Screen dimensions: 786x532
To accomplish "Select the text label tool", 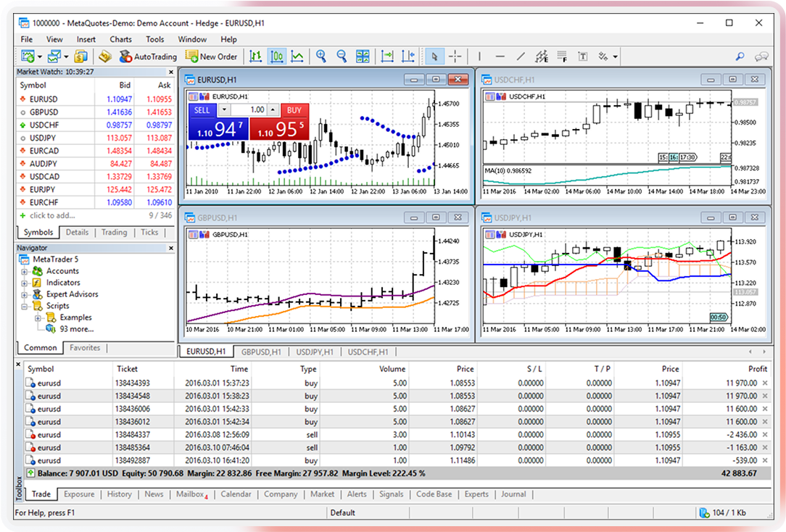I will click(x=582, y=57).
